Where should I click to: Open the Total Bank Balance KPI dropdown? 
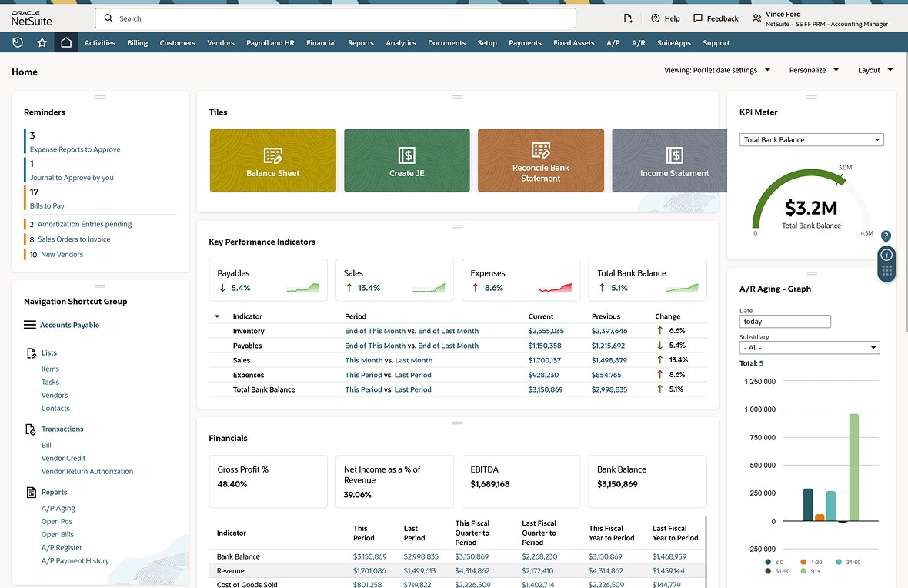(x=811, y=140)
